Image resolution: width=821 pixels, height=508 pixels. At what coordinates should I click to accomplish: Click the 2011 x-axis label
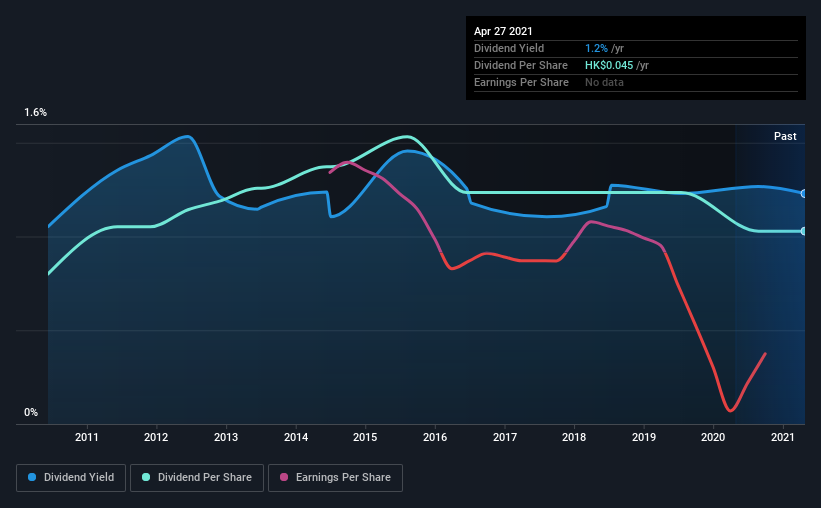point(87,437)
